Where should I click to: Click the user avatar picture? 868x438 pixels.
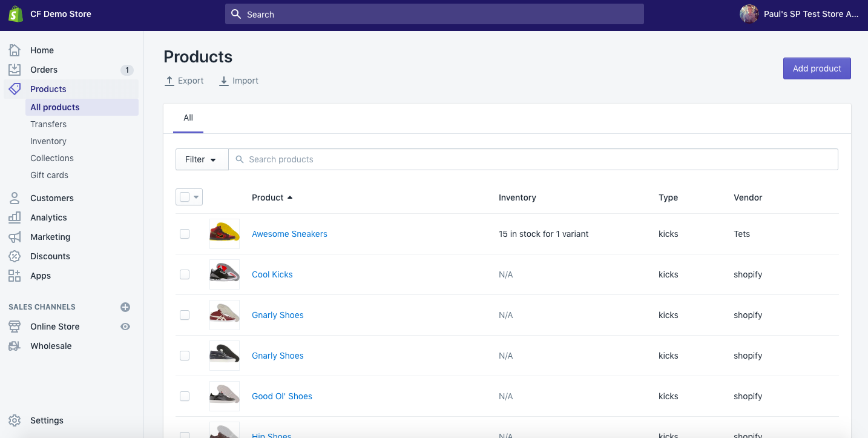click(x=749, y=14)
